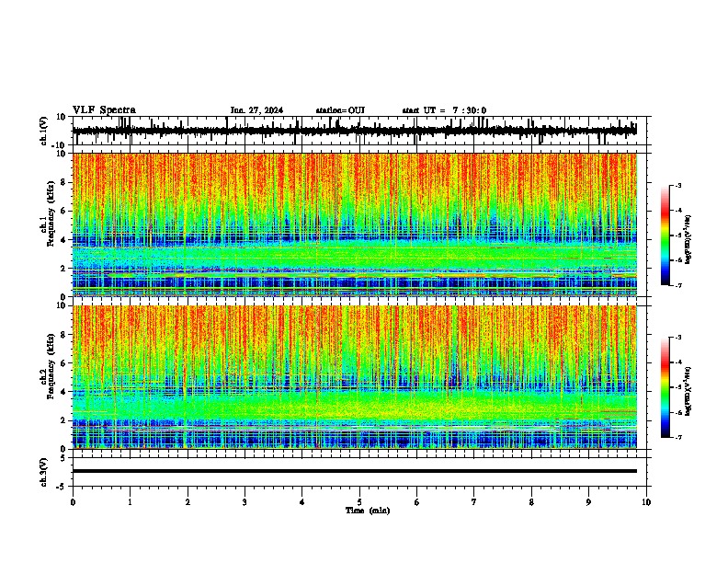Click the ch.1 spectrogram's color scale bar
728x563 pixels.
click(665, 236)
